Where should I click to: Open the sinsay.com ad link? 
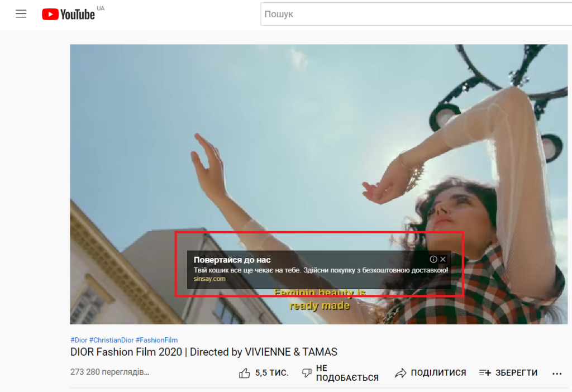[209, 279]
